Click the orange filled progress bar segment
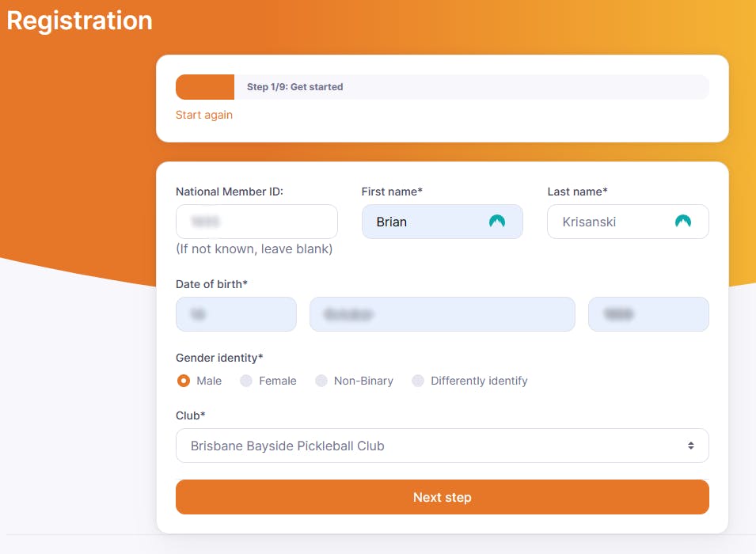The image size is (756, 554). click(x=204, y=87)
